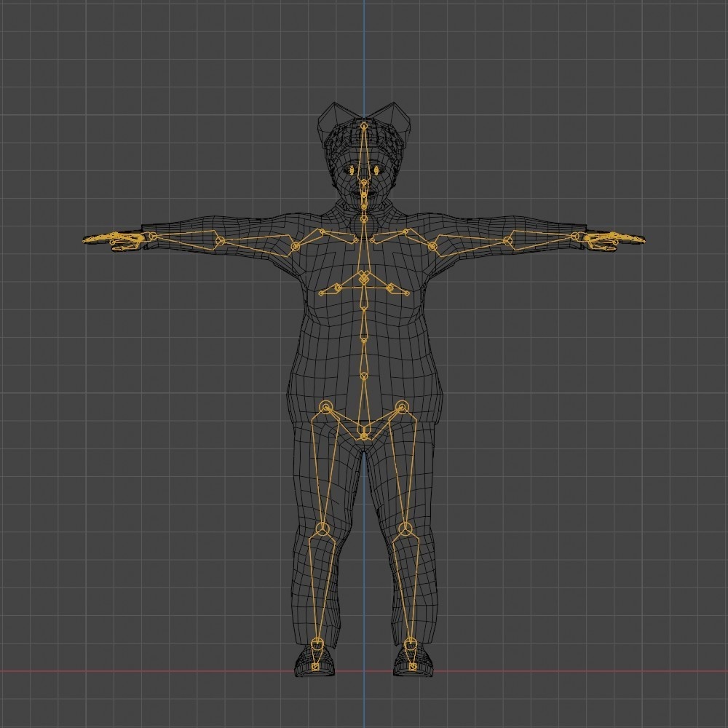Click the left hip joint circle
The image size is (728, 728).
(401, 405)
